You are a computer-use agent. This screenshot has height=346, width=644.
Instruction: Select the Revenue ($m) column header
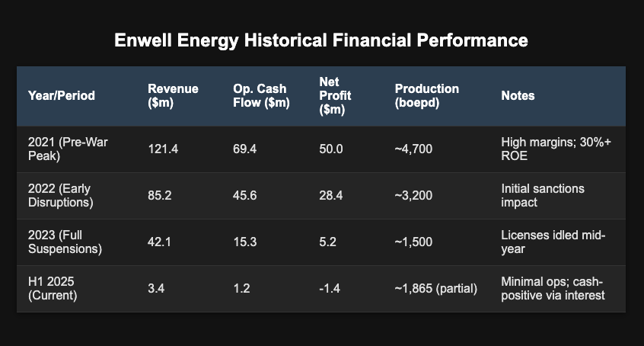173,95
